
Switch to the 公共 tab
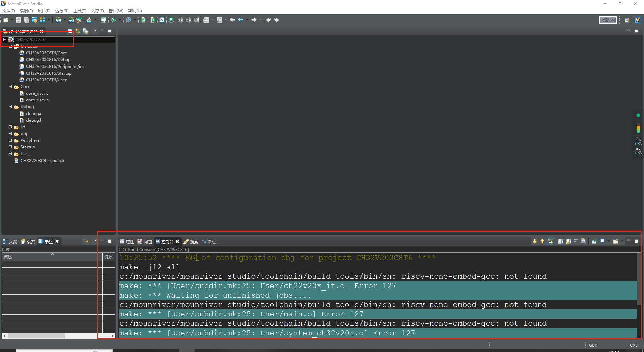[28, 241]
